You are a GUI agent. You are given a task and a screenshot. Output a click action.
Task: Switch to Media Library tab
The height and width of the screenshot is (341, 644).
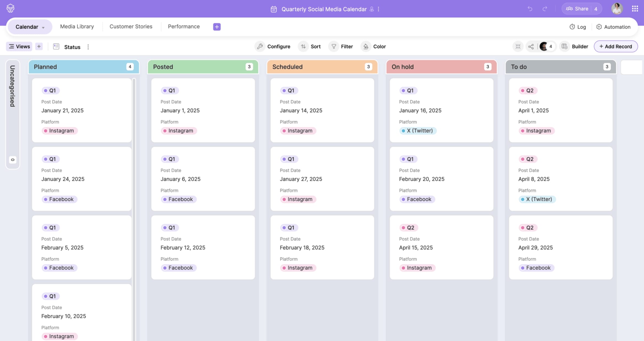coord(77,26)
